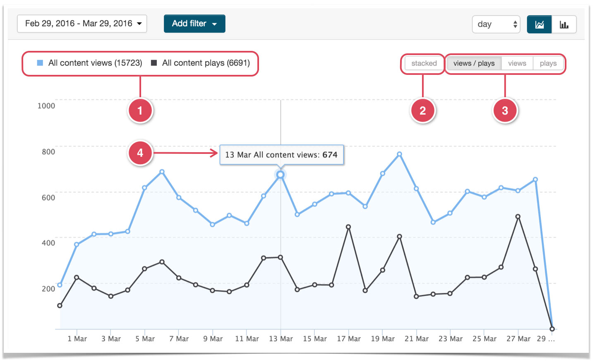Expand the Add filter dropdown

pyautogui.click(x=194, y=24)
